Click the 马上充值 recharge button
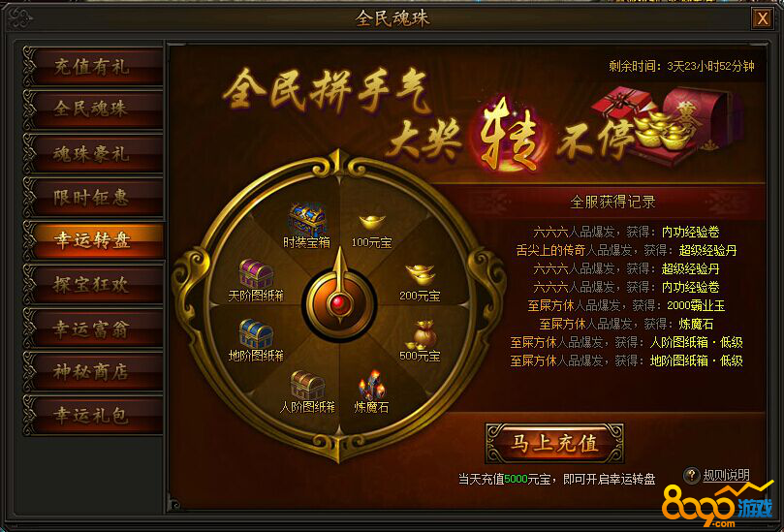The image size is (784, 532). point(554,443)
